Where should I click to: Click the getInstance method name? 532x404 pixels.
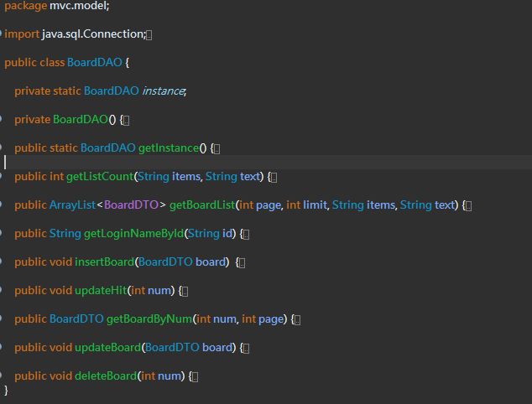click(x=169, y=148)
